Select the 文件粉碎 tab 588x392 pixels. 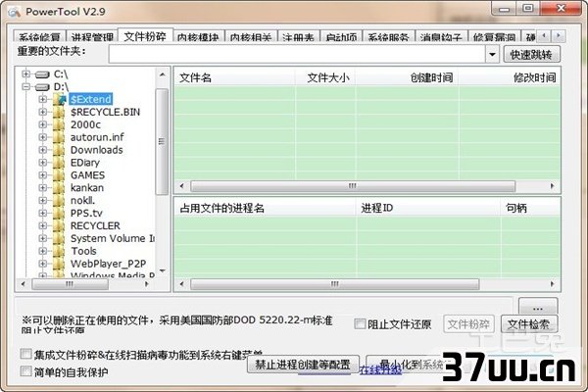click(145, 35)
